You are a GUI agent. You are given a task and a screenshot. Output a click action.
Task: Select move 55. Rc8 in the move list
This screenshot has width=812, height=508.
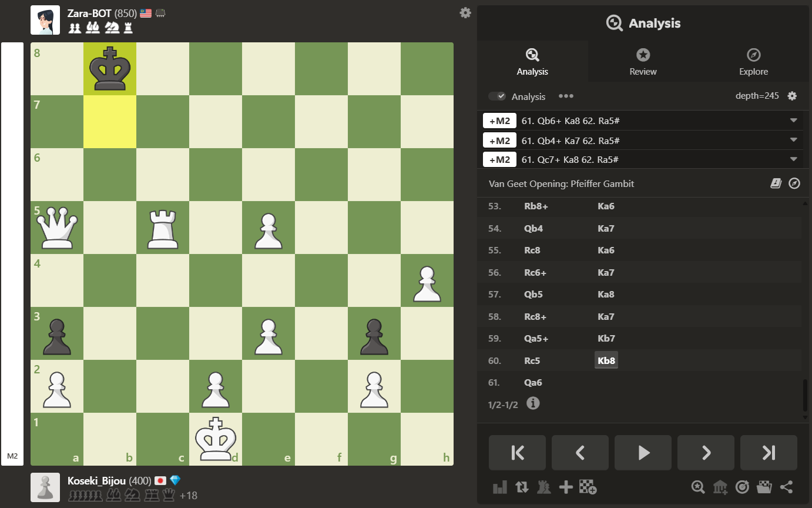tap(532, 250)
